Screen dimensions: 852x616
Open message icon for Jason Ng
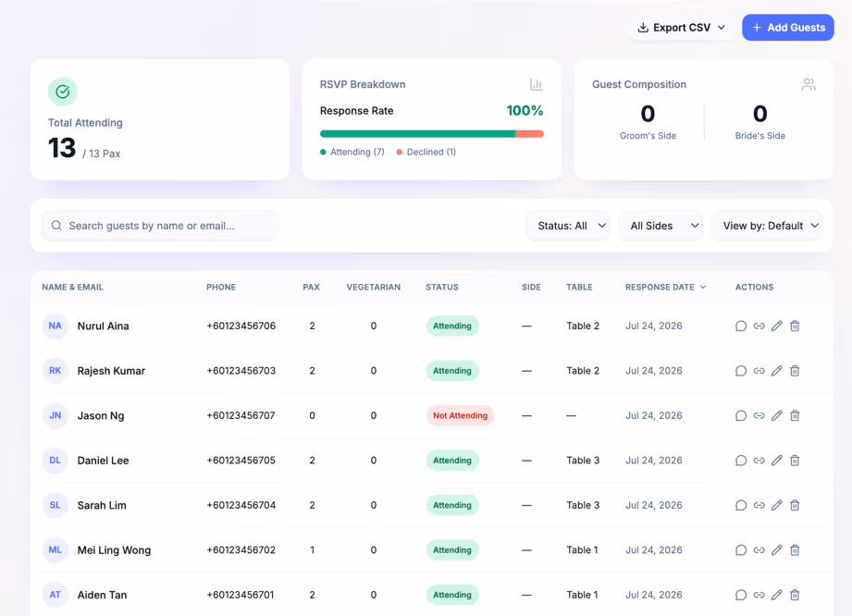pos(741,415)
